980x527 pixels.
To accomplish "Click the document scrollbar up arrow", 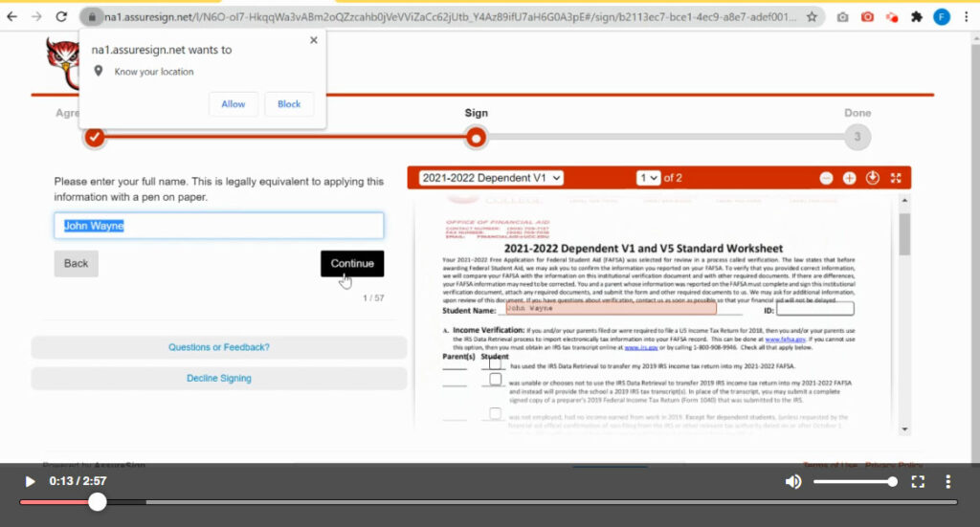I will point(904,201).
